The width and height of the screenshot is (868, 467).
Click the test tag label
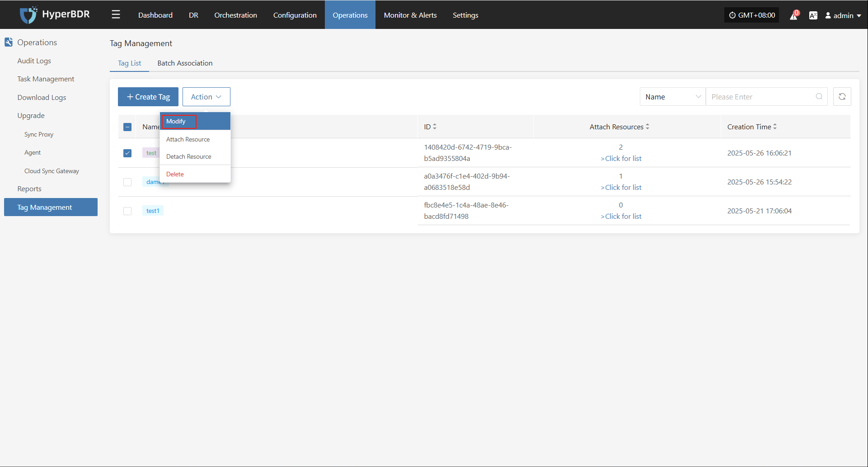[x=151, y=153]
